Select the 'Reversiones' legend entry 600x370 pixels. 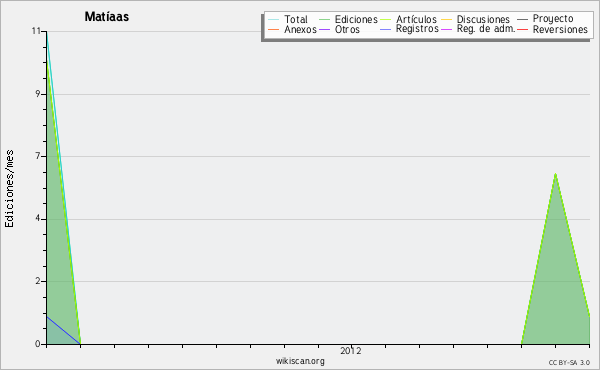[560, 29]
